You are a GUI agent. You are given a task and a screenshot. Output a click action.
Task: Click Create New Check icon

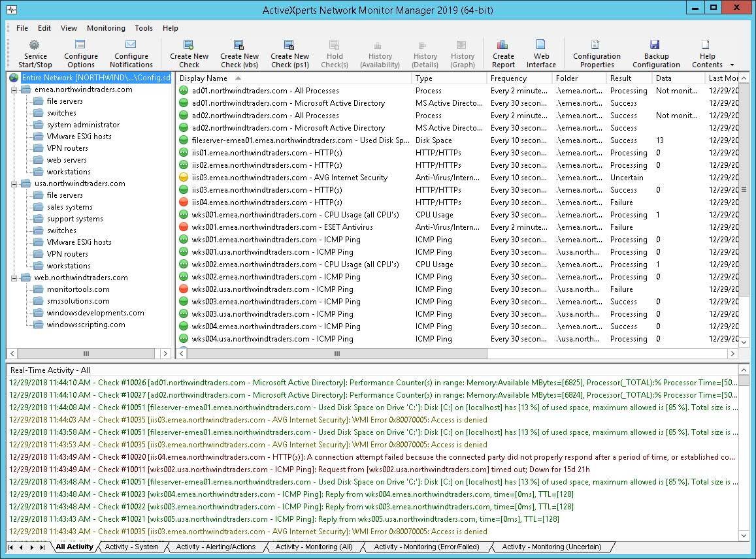(x=188, y=51)
